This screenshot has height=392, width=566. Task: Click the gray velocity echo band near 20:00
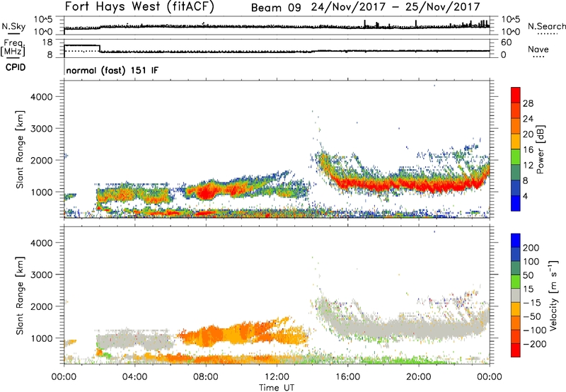click(x=419, y=328)
